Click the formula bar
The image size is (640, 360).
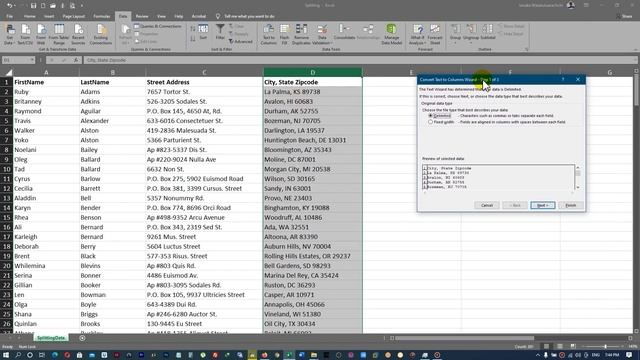point(359,60)
